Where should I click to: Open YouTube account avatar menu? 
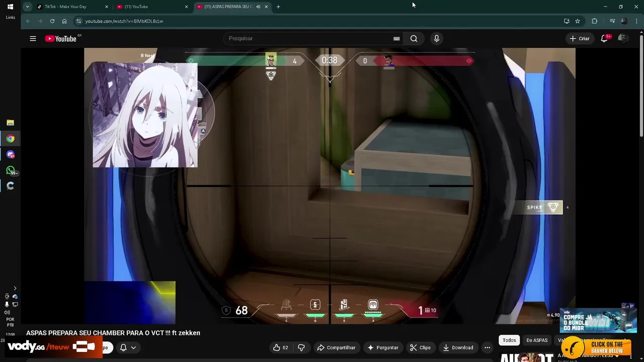coord(623,39)
